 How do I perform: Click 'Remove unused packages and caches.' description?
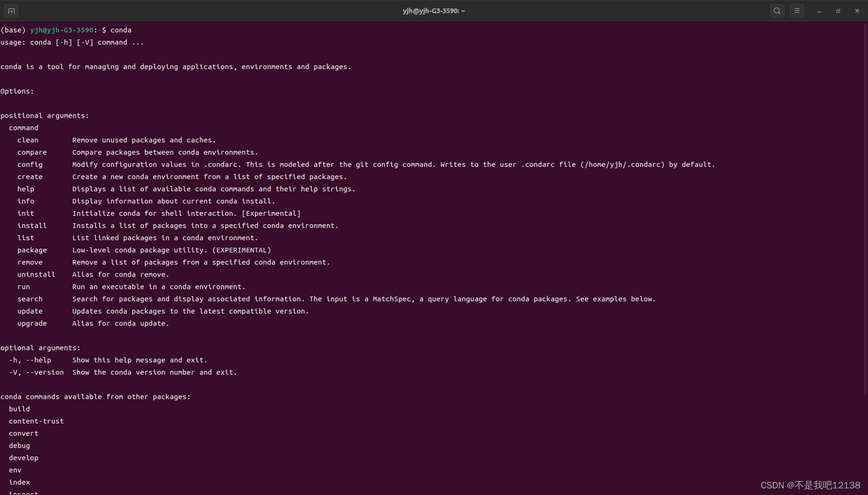pos(144,140)
